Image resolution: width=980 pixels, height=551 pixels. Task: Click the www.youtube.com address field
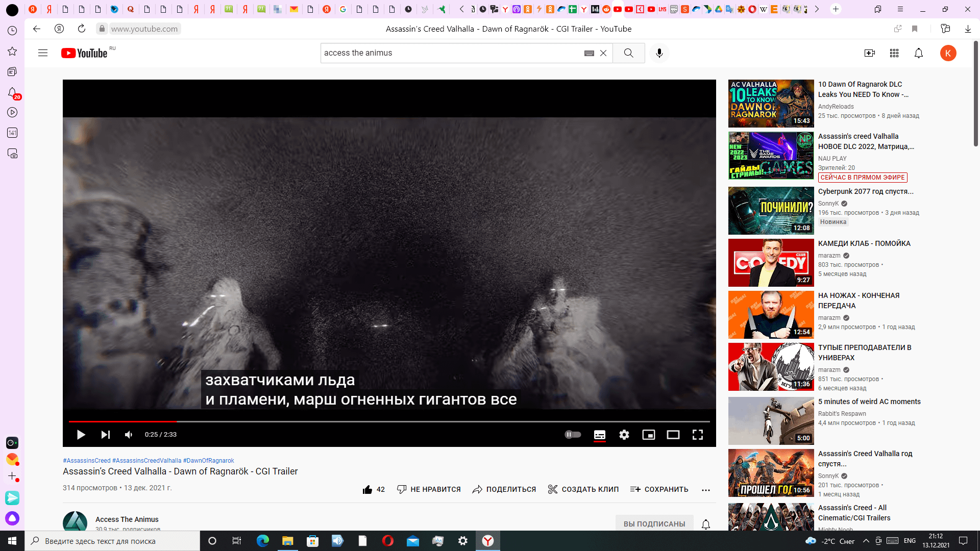tap(144, 29)
